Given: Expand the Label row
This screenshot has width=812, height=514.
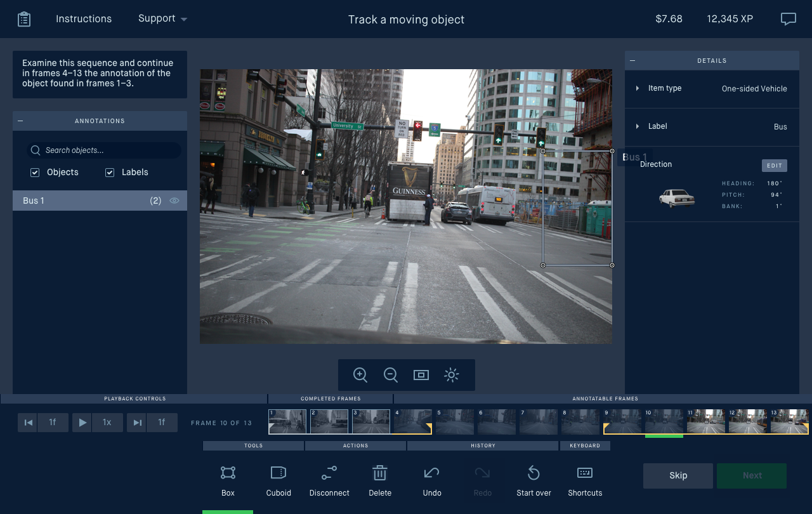Looking at the screenshot, I should [x=638, y=126].
